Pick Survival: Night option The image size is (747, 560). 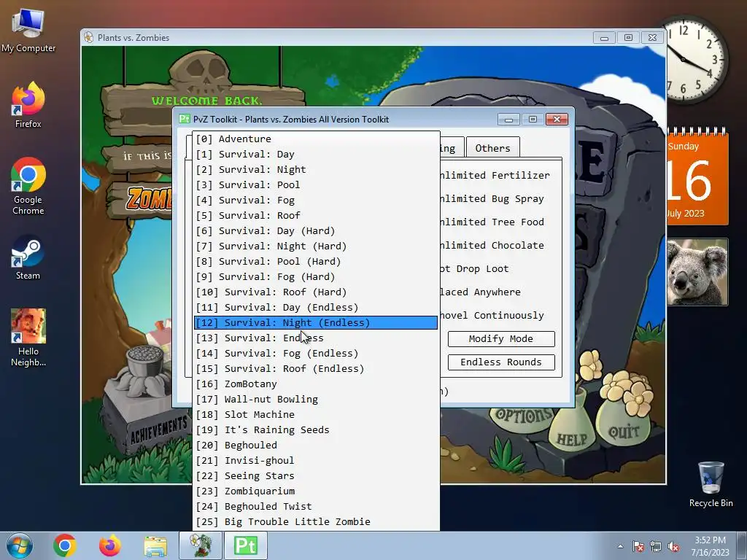coord(316,169)
